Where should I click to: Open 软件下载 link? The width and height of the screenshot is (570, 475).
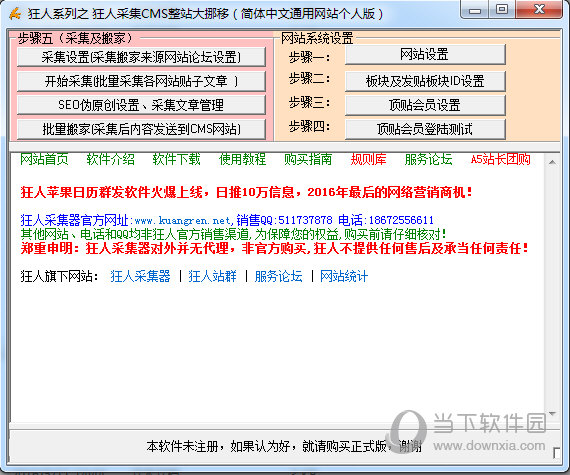[x=176, y=159]
